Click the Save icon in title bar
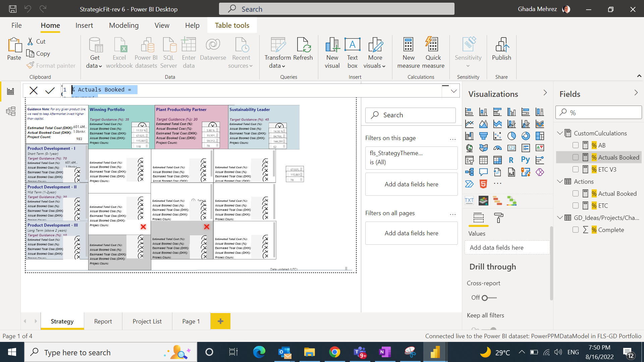This screenshot has width=644, height=362. (12, 9)
